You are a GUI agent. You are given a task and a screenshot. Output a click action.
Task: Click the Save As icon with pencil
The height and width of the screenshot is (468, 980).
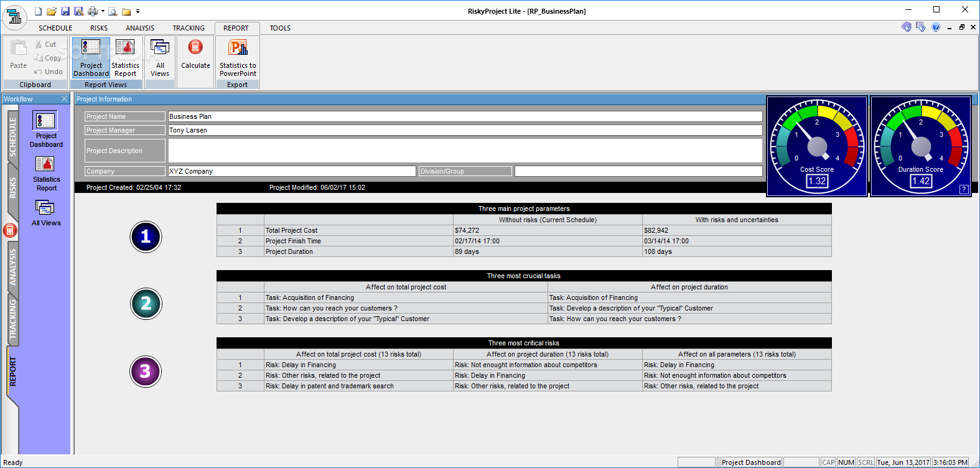79,11
